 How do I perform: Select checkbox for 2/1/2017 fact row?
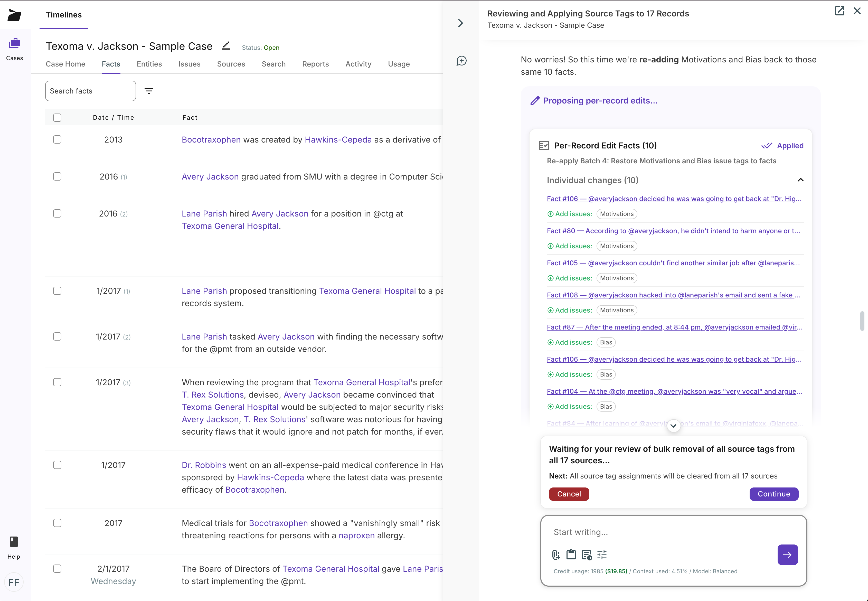click(x=57, y=569)
